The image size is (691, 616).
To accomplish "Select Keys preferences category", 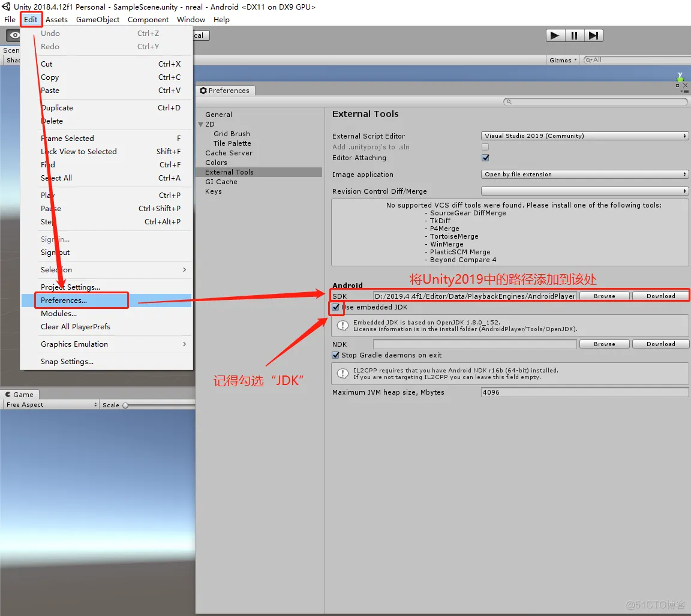I will pos(214,191).
